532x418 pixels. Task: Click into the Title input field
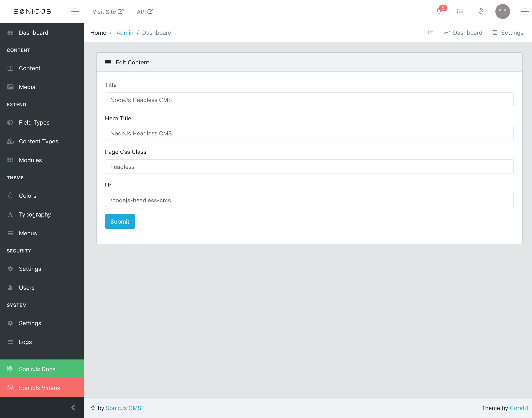click(x=309, y=100)
